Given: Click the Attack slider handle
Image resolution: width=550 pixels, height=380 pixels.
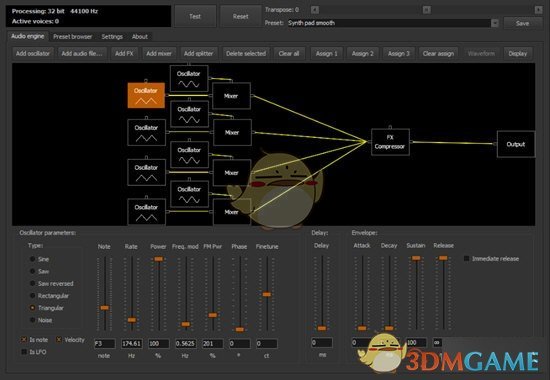Looking at the screenshot, I should (x=362, y=328).
